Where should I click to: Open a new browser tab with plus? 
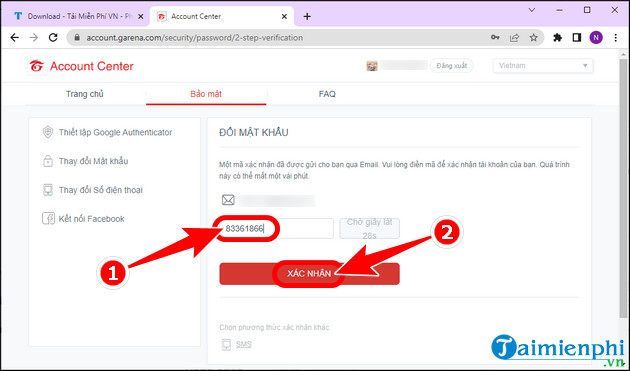point(307,16)
